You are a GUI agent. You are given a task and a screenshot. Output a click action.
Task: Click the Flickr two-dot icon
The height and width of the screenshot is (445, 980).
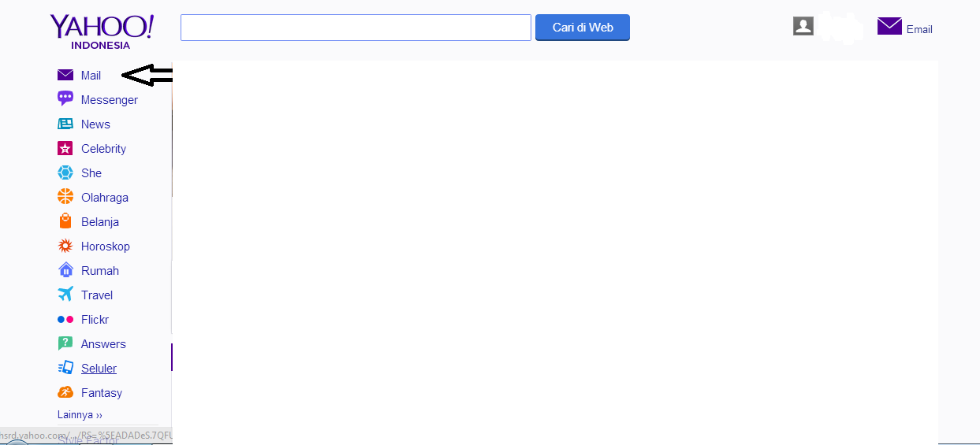65,319
